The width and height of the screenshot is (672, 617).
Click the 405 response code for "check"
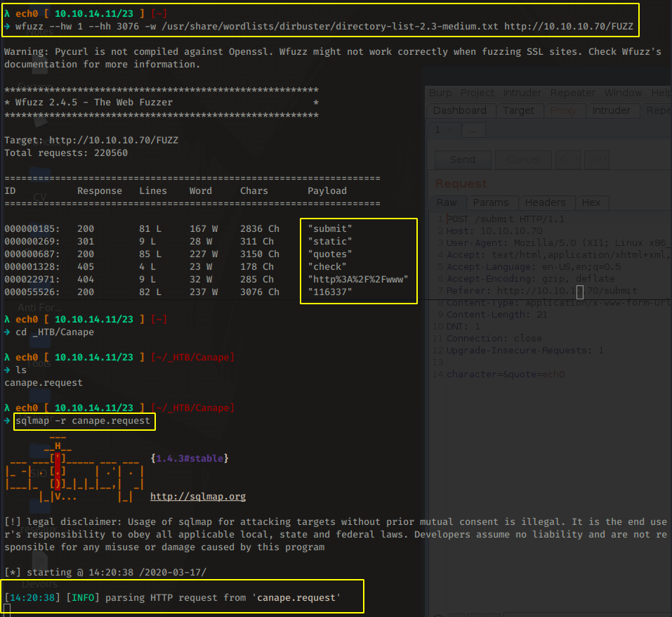(86, 267)
